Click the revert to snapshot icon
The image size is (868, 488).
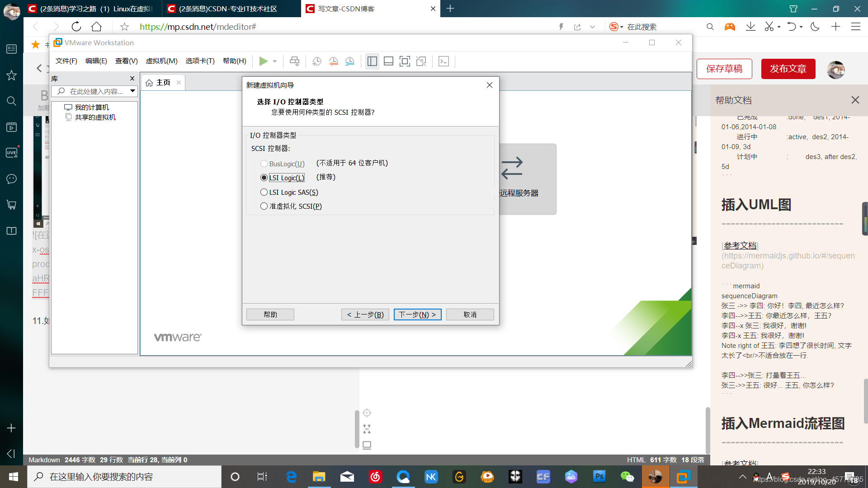click(333, 61)
